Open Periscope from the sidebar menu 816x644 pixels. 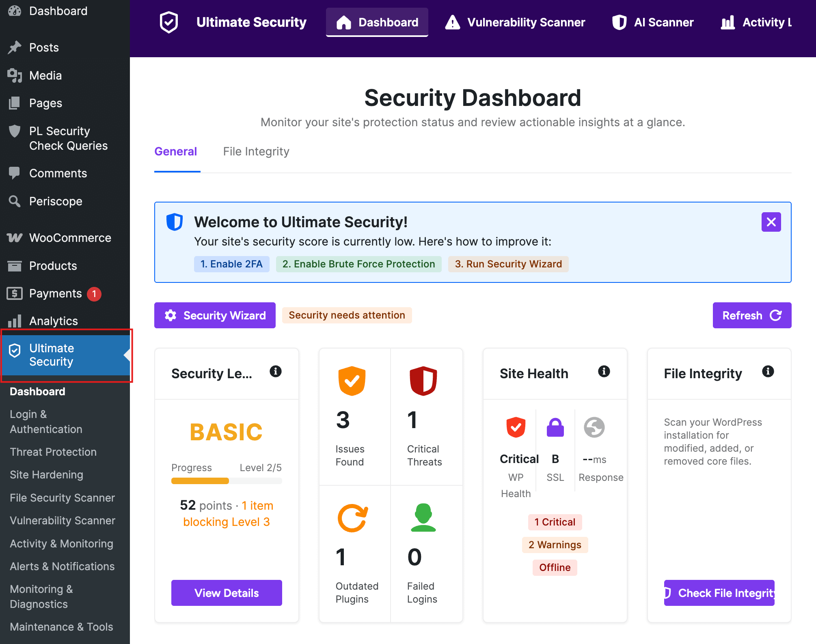55,201
